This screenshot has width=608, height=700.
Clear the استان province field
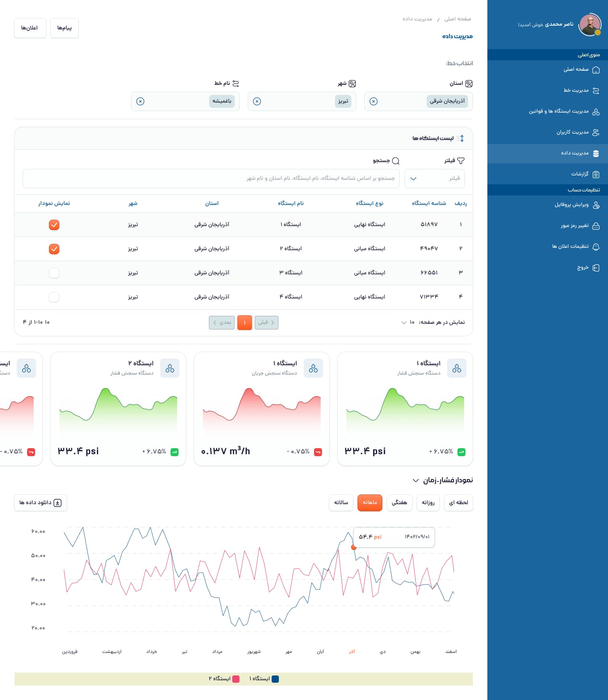374,101
